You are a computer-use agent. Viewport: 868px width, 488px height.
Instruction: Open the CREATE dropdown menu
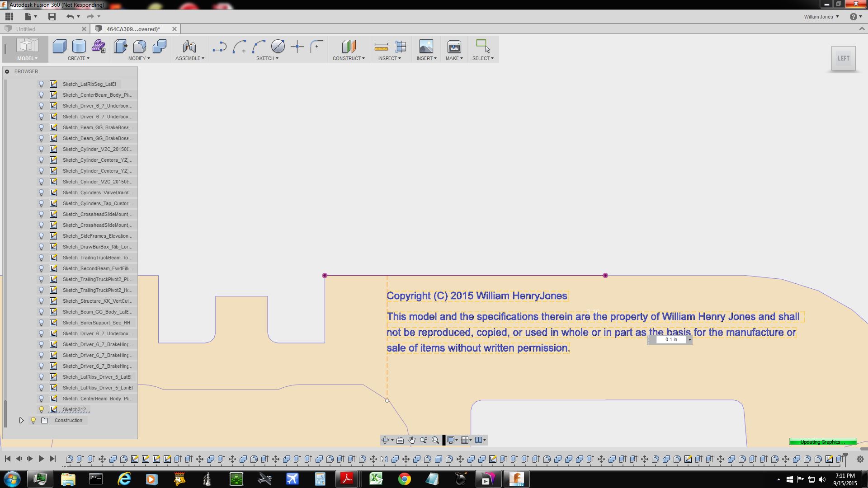click(x=79, y=58)
